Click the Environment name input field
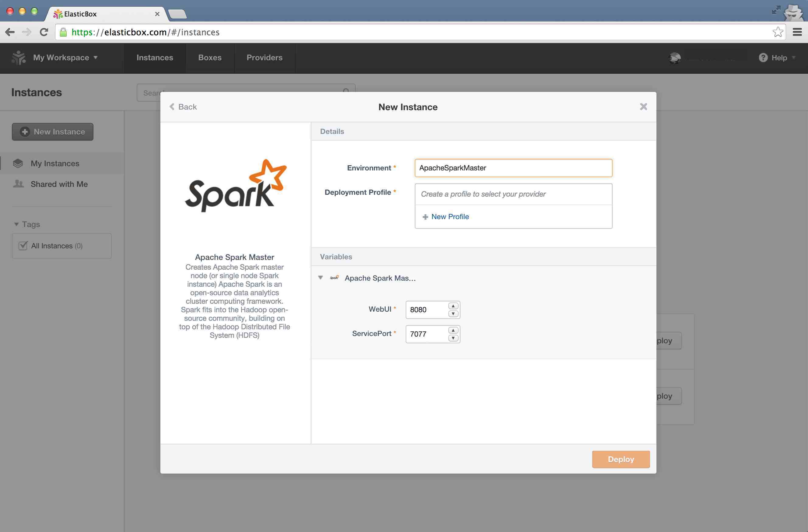Viewport: 808px width, 532px height. 513,167
